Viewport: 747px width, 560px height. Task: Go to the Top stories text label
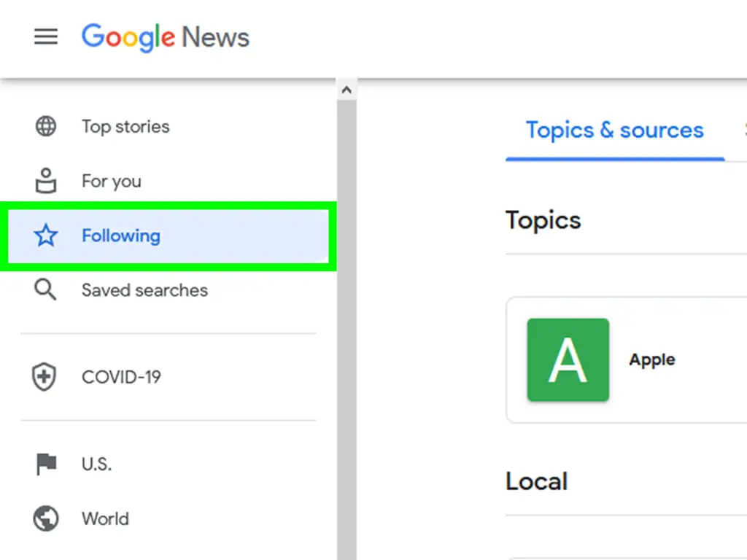point(125,126)
